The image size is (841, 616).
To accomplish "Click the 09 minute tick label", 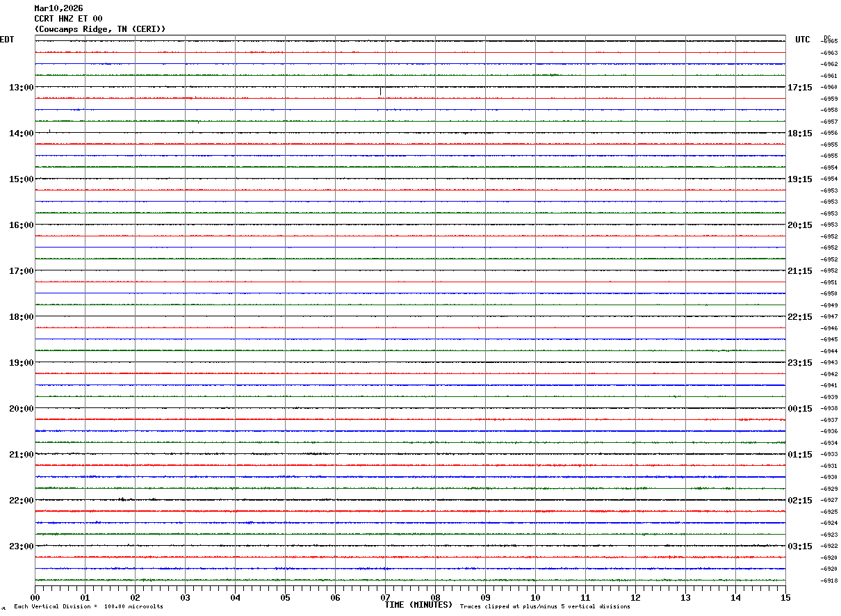I will [486, 598].
